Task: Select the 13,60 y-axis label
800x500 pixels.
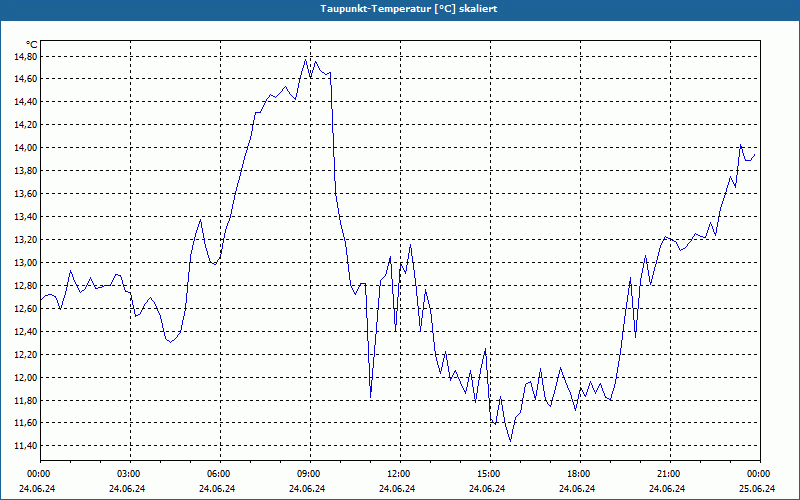Action: pyautogui.click(x=25, y=194)
